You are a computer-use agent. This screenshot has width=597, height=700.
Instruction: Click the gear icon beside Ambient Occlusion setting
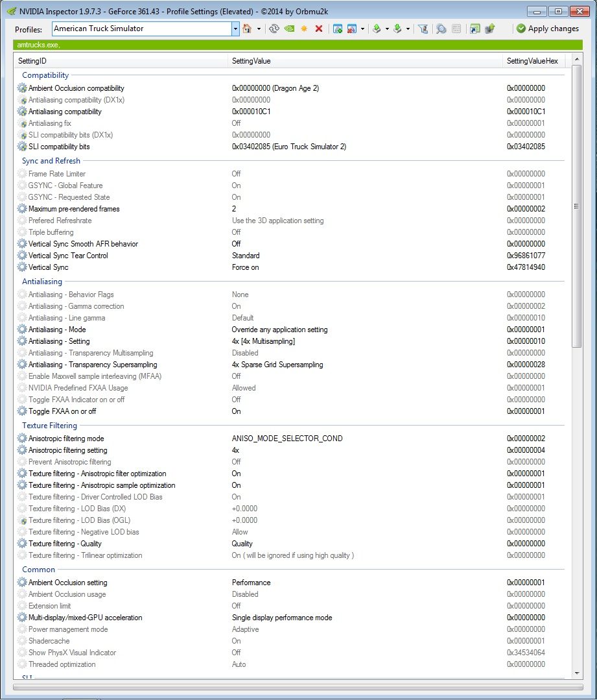coord(22,583)
